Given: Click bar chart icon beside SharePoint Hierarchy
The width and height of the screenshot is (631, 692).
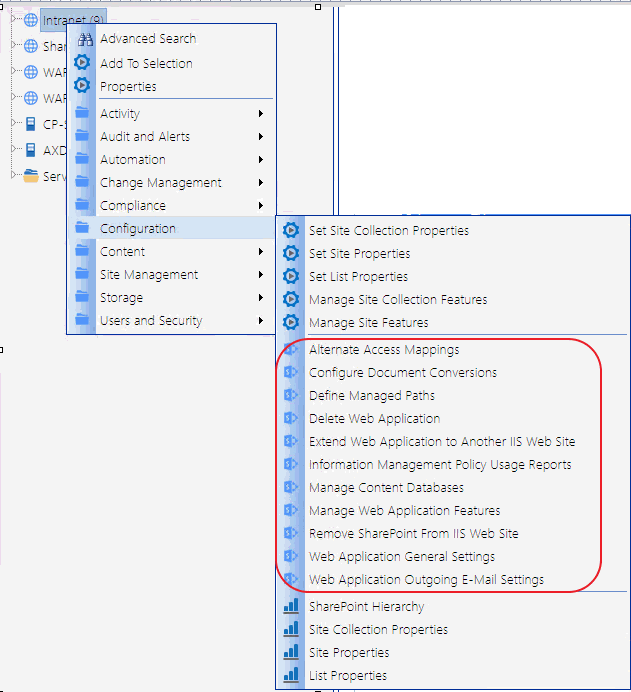Looking at the screenshot, I should pos(291,606).
